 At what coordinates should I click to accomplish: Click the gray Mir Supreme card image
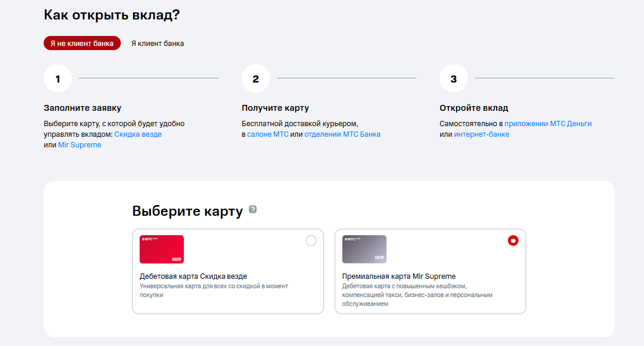point(364,249)
